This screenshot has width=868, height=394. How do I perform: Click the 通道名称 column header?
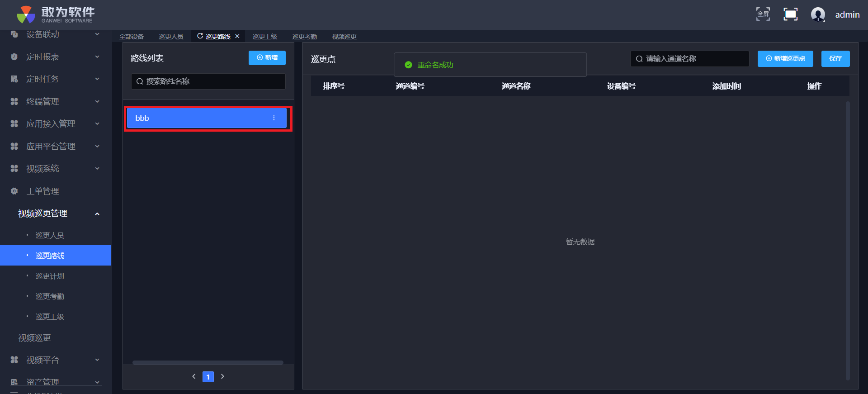(516, 86)
